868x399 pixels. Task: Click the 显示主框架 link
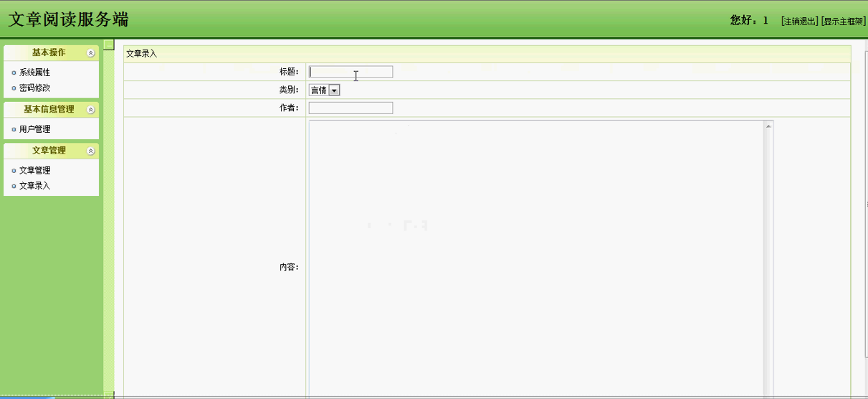click(x=843, y=21)
